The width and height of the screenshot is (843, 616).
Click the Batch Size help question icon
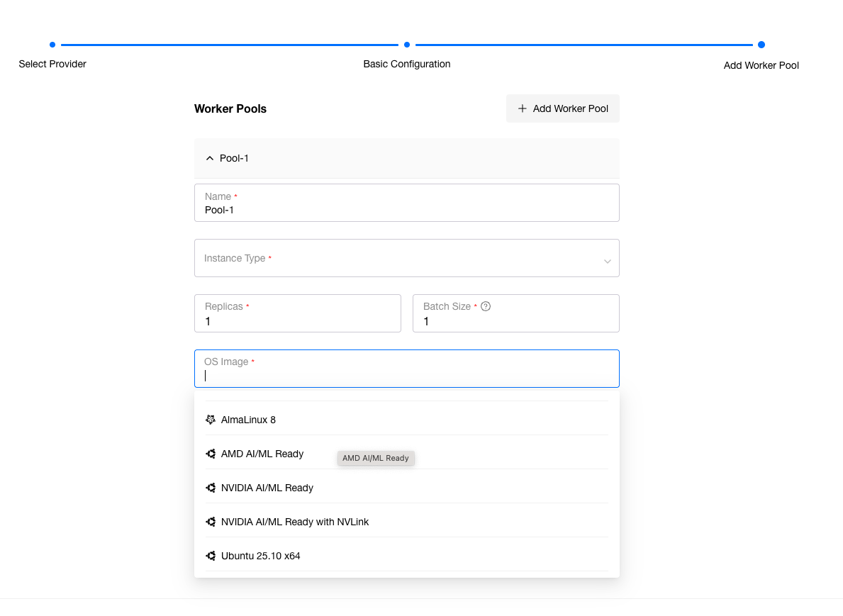coord(486,306)
